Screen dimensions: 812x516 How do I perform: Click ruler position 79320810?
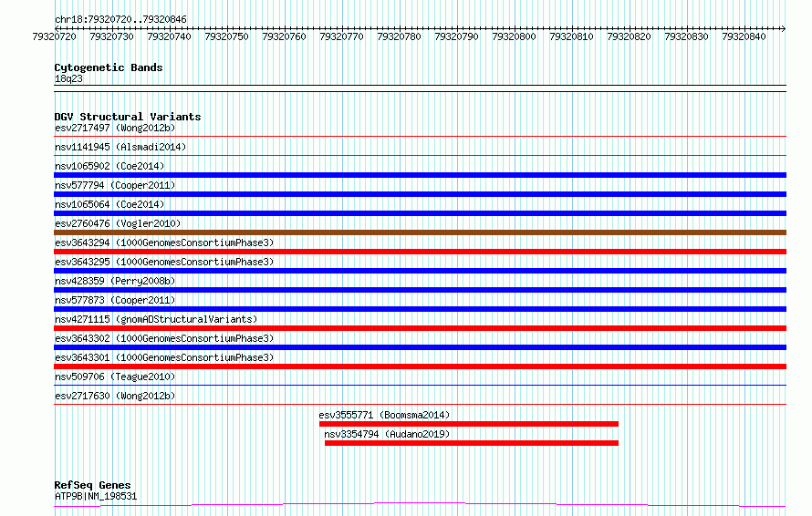click(x=571, y=36)
